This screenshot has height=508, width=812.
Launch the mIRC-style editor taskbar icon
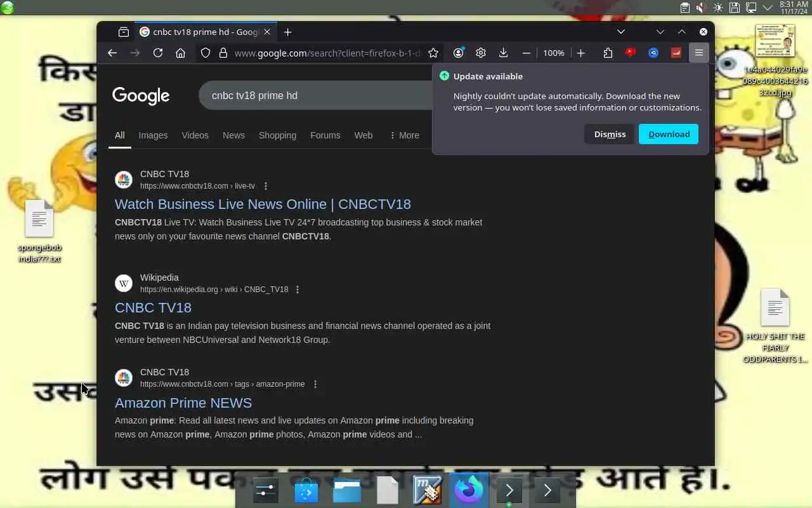pyautogui.click(x=428, y=491)
